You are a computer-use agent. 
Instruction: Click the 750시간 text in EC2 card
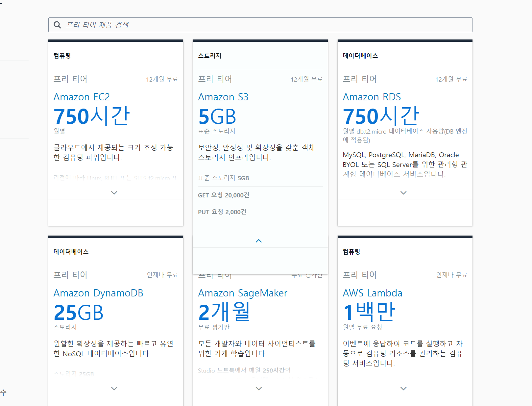tap(92, 116)
